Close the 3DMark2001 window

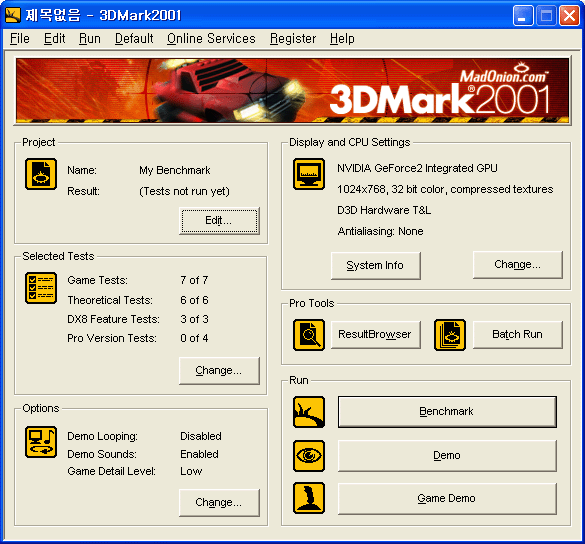569,16
